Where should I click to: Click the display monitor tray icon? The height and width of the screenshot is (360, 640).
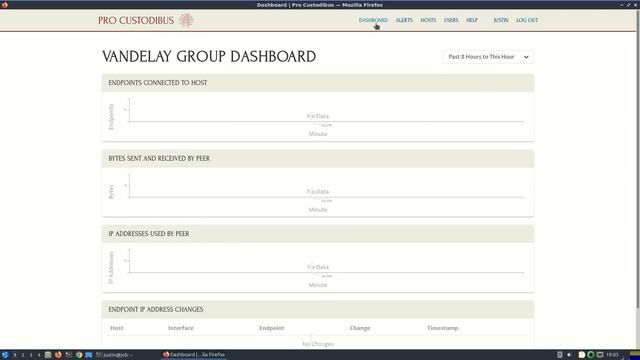tap(600, 355)
